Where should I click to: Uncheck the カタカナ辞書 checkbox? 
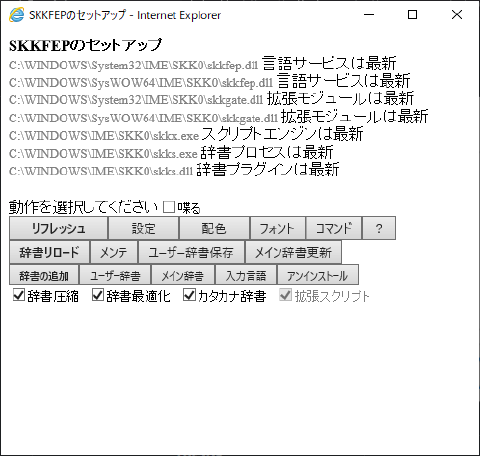point(189,295)
